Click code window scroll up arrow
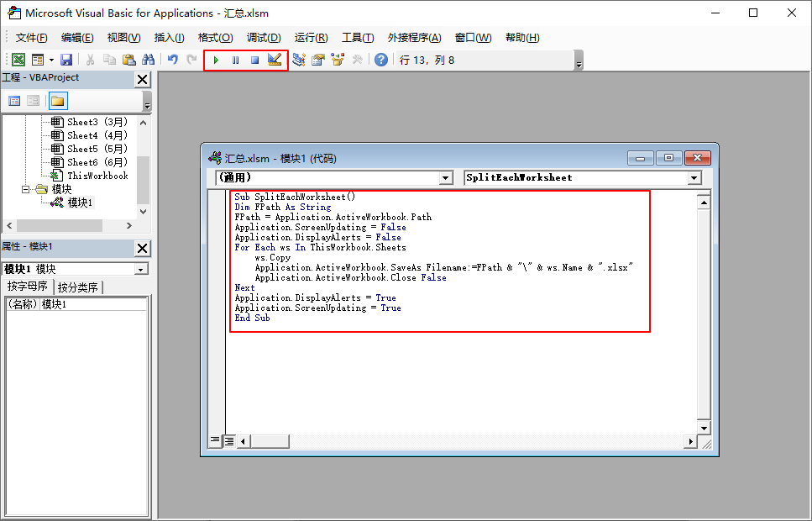The width and height of the screenshot is (812, 521). coord(703,203)
